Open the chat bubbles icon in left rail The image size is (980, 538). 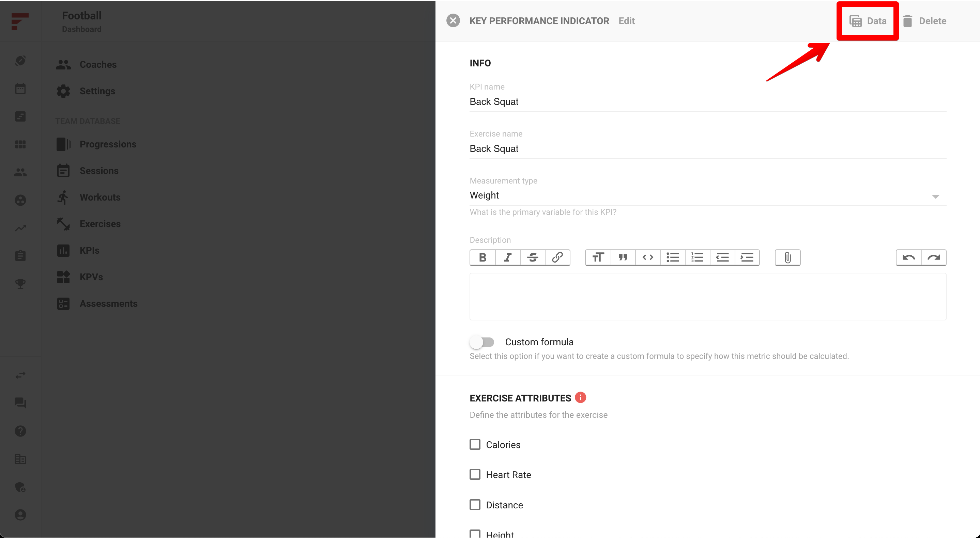(x=20, y=403)
